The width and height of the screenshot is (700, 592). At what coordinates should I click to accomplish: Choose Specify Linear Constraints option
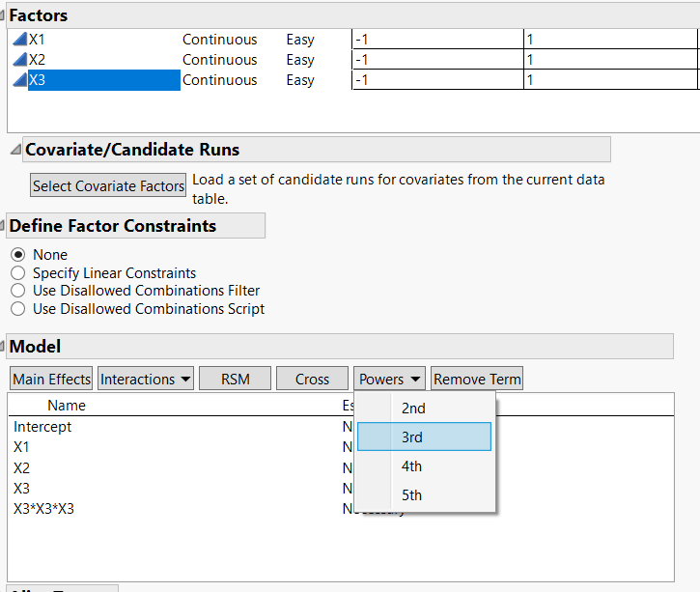(x=17, y=273)
